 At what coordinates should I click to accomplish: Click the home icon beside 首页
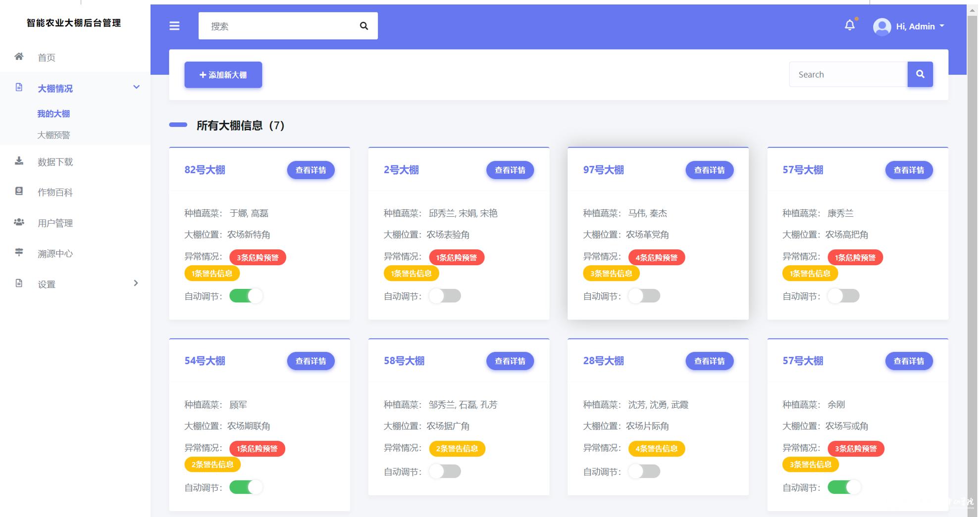tap(19, 56)
